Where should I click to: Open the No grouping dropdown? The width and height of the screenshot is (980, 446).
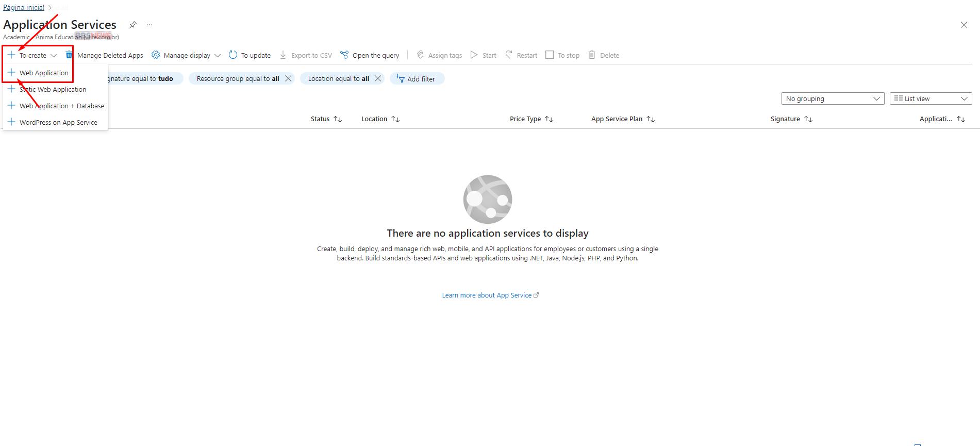pos(832,98)
